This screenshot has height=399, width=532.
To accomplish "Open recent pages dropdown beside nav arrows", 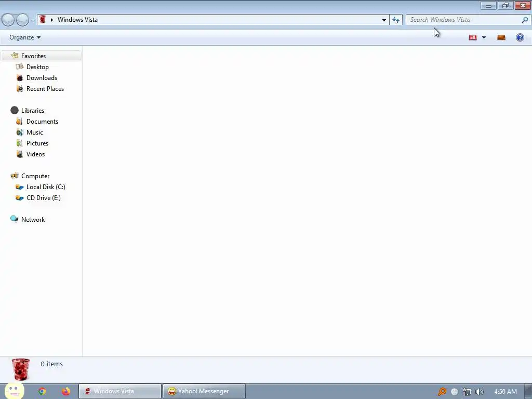I will click(x=33, y=20).
